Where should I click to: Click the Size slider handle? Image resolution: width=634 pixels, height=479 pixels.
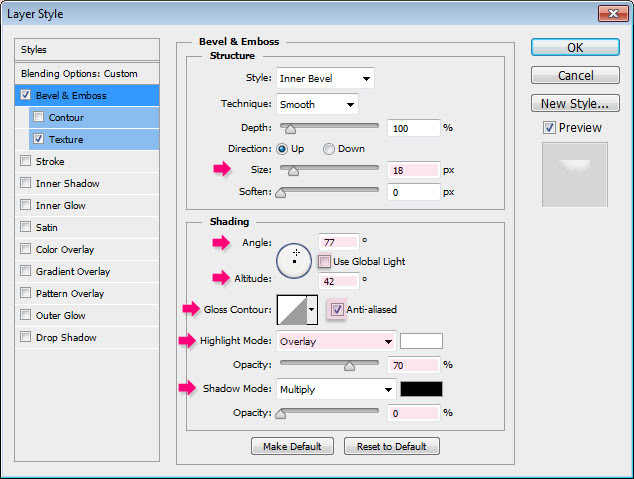[x=293, y=171]
